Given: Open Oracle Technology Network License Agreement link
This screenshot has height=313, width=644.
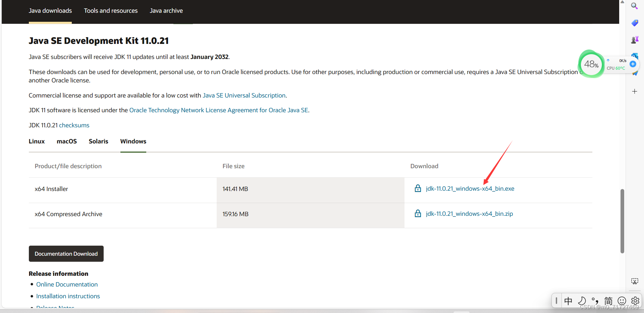Looking at the screenshot, I should pyautogui.click(x=219, y=110).
